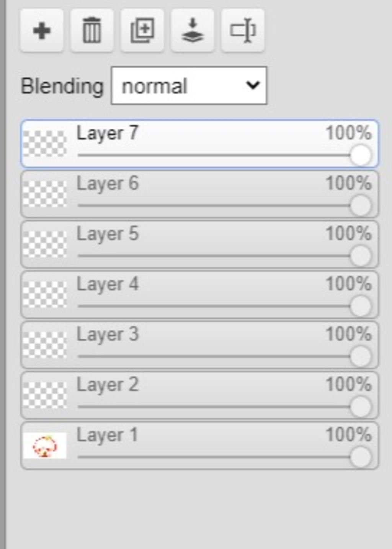This screenshot has width=392, height=549.
Task: Click Layer 1 mushroom thumbnail
Action: click(45, 446)
